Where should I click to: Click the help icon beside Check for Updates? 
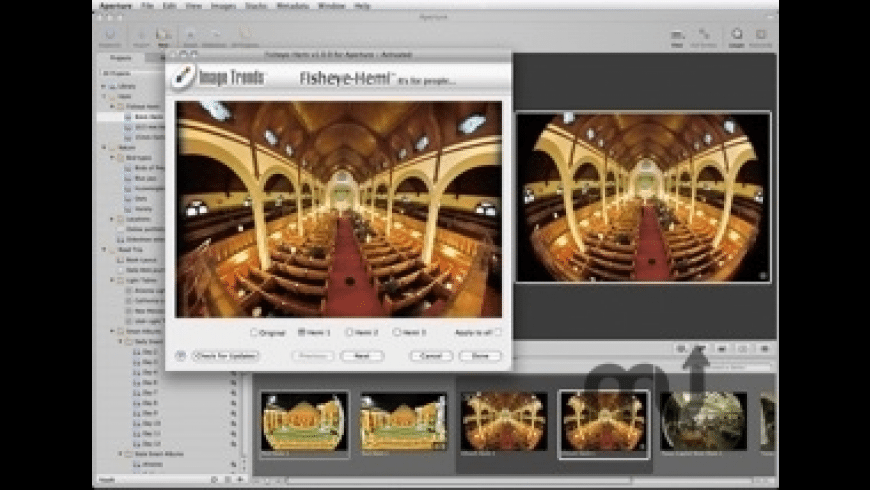[180, 355]
